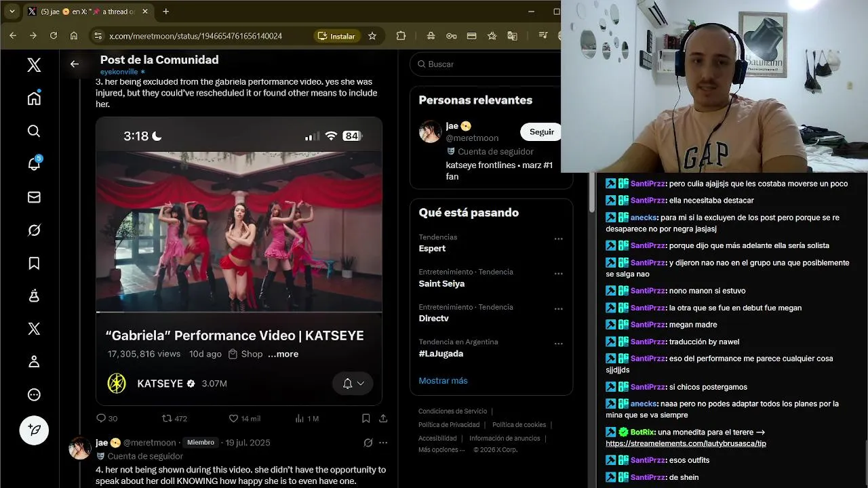This screenshot has width=868, height=488.
Task: Click browser back arrow
Action: coord(13,36)
